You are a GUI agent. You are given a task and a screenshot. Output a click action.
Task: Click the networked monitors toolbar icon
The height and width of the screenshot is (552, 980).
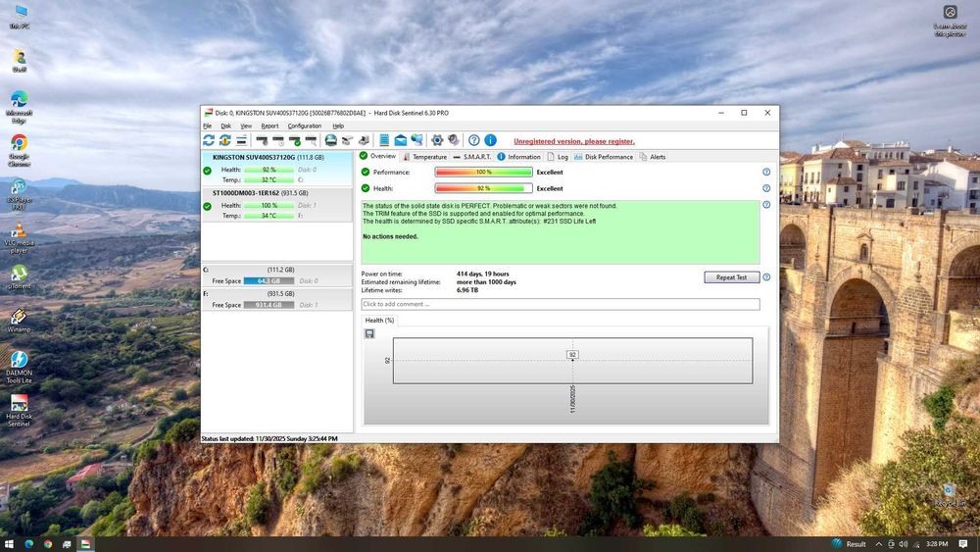point(416,140)
